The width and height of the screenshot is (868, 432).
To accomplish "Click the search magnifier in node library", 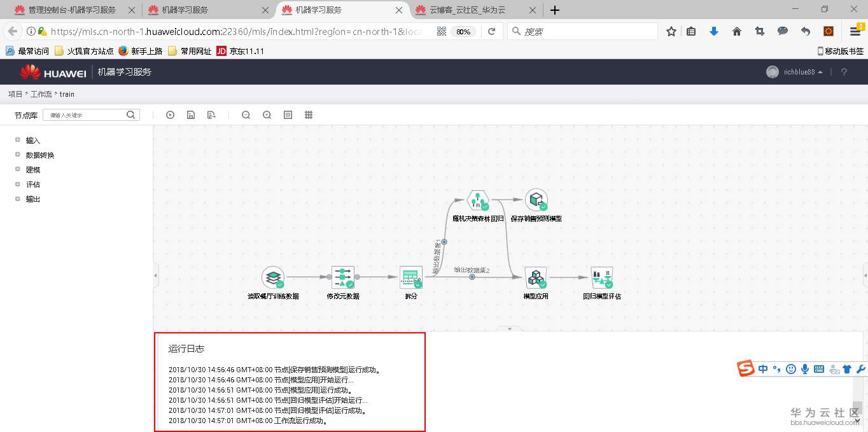I will coord(131,115).
